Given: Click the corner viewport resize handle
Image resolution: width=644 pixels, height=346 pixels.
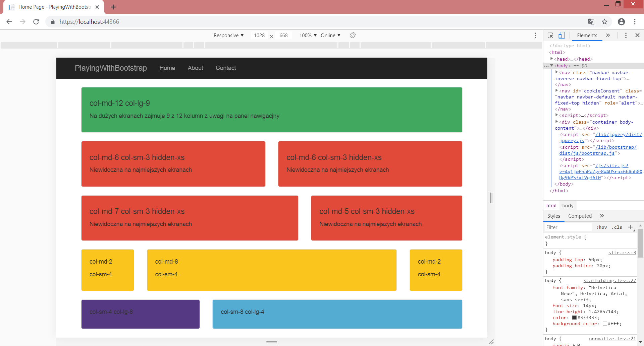Looking at the screenshot, I should click(491, 342).
